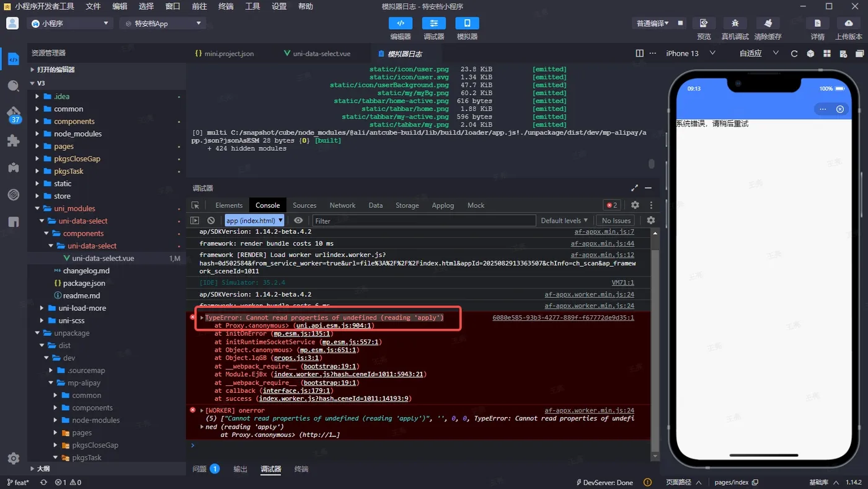The width and height of the screenshot is (868, 489).
Task: Click the log output vertical scrollbar thumb
Action: pos(651,164)
